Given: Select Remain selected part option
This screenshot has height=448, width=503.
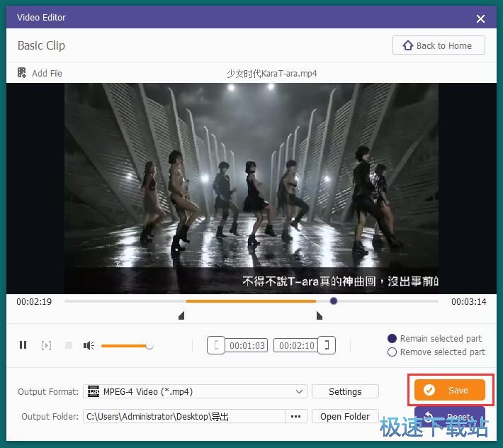Looking at the screenshot, I should click(x=435, y=339).
